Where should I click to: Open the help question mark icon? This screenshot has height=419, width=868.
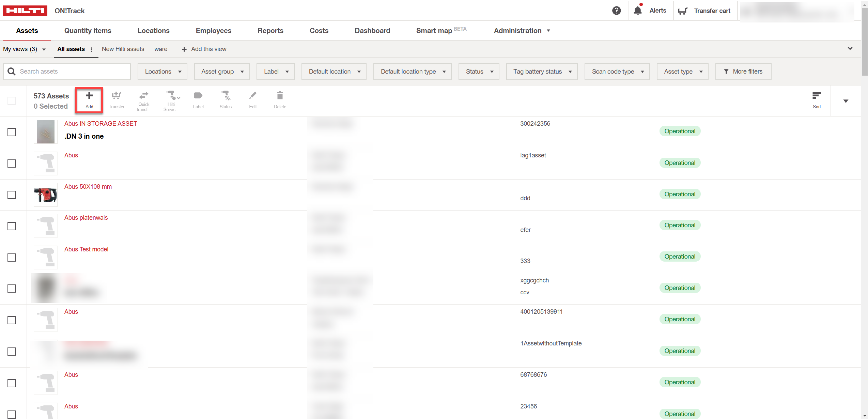pyautogui.click(x=616, y=11)
